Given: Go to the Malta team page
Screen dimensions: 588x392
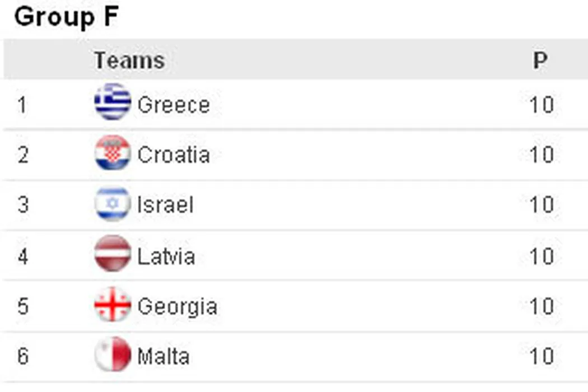Looking at the screenshot, I should (163, 357).
